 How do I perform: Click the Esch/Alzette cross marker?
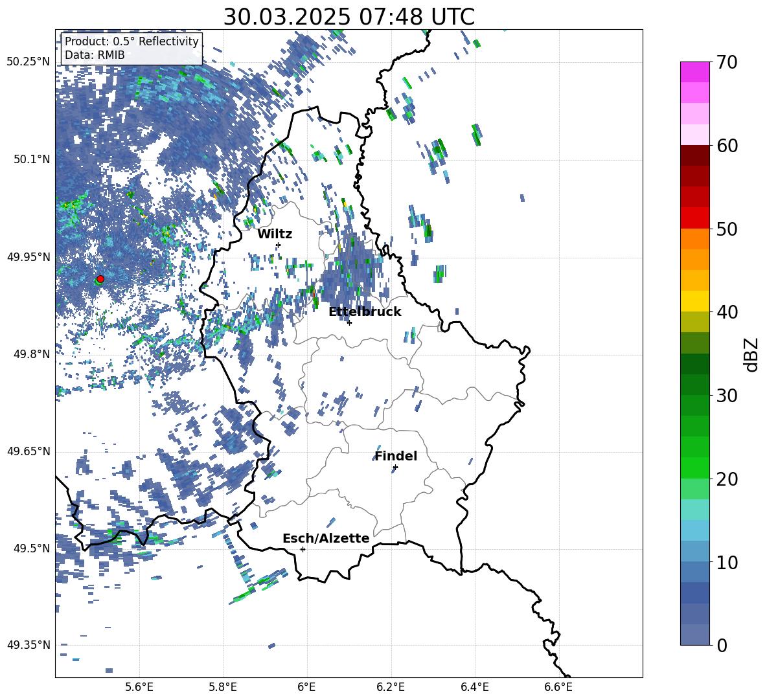[303, 549]
